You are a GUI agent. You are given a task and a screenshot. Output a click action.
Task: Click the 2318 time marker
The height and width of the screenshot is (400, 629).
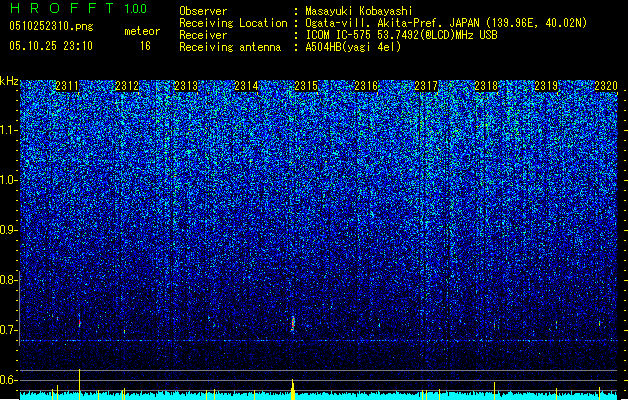486,86
